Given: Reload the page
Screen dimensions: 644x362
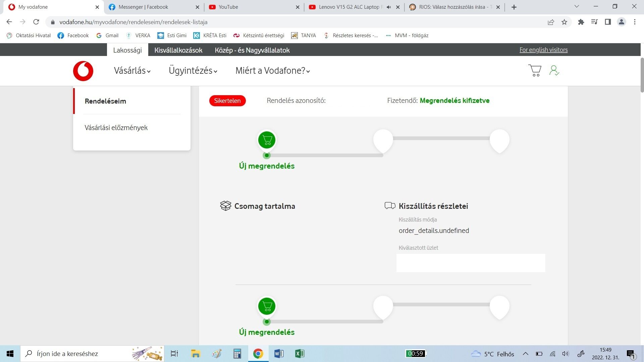Looking at the screenshot, I should click(36, 22).
